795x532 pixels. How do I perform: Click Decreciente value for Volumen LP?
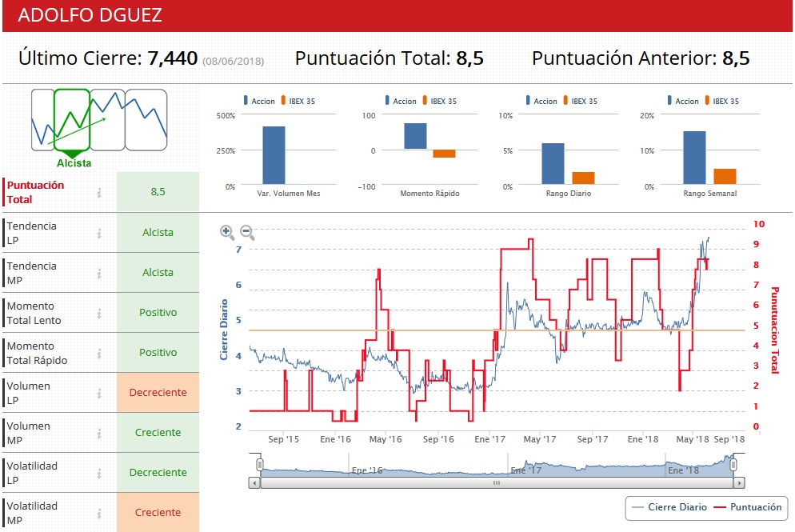(158, 393)
